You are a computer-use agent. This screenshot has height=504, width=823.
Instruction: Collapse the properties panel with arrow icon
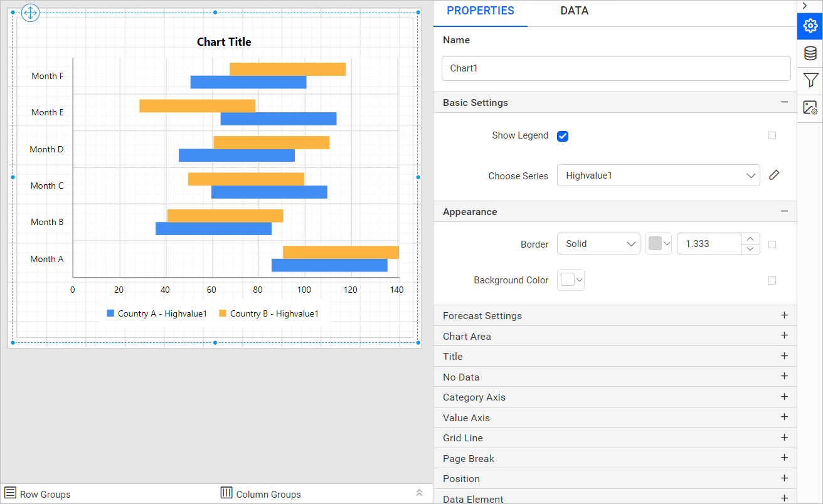click(805, 6)
